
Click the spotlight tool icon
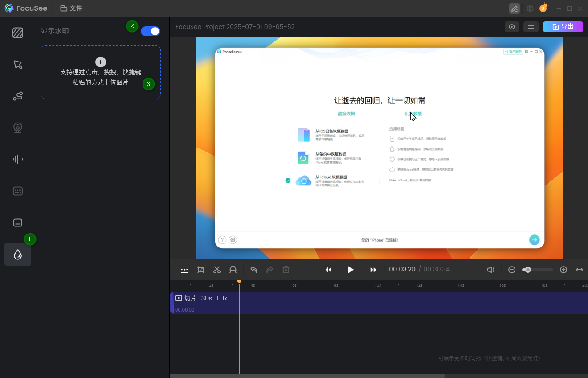coord(233,270)
